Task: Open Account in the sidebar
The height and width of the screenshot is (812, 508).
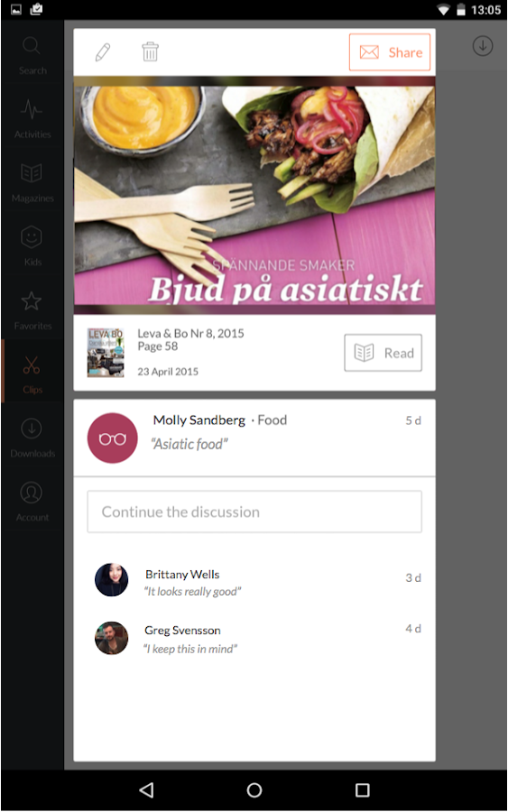Action: [32, 502]
